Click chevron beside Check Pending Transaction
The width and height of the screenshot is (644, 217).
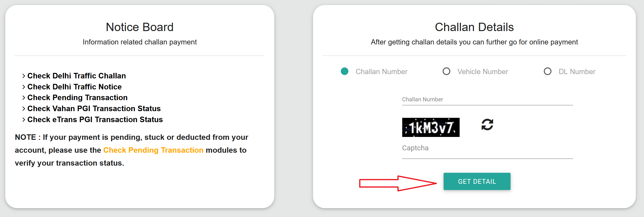(x=23, y=98)
